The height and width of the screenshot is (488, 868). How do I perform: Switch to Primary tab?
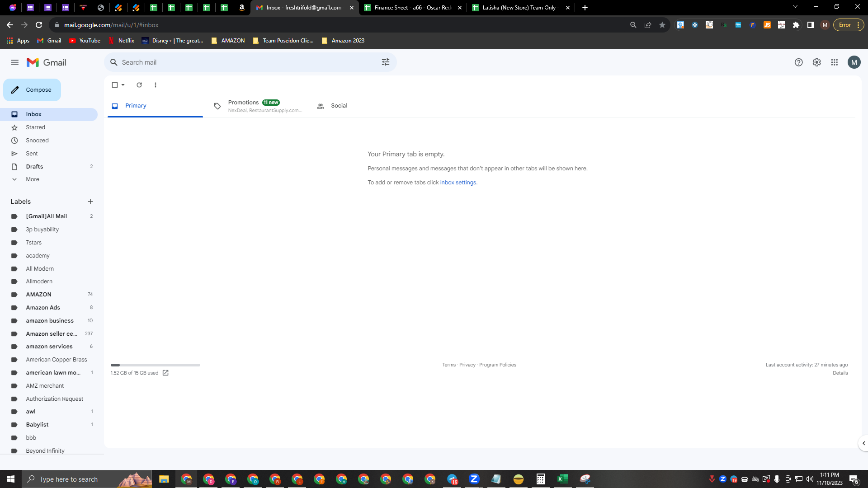(155, 106)
